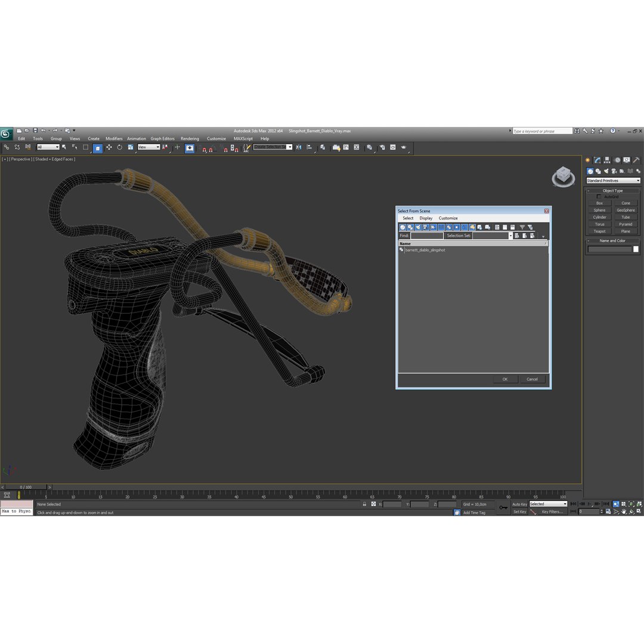Open Customize menu in Select From Scene
This screenshot has width=644, height=644.
point(448,218)
